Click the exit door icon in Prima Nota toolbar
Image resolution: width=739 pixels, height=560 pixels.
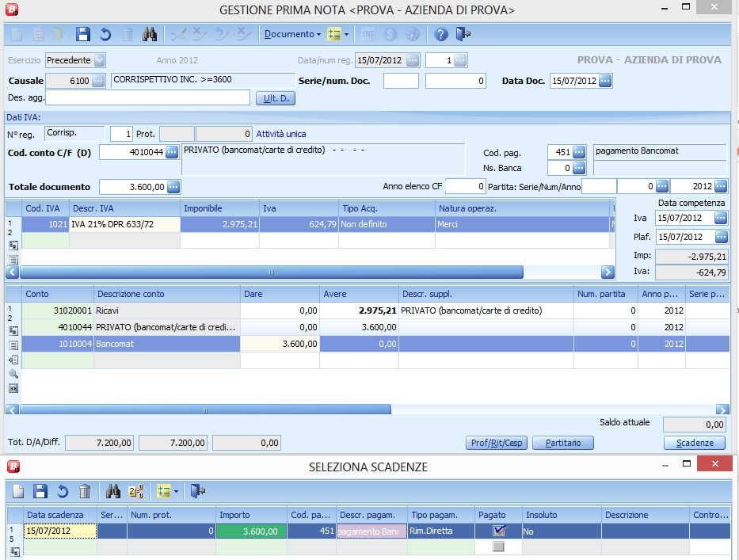[x=464, y=34]
